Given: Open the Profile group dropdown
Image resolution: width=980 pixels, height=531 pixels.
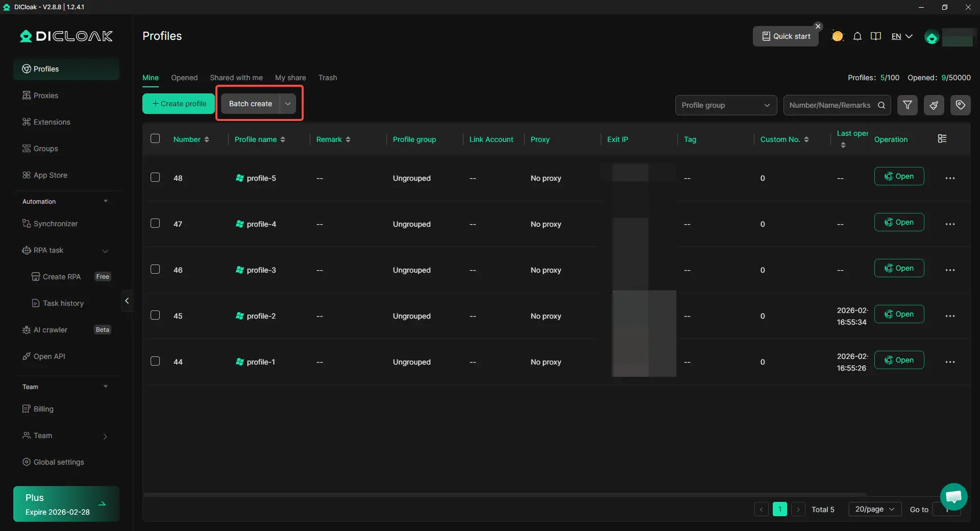Looking at the screenshot, I should [x=725, y=105].
